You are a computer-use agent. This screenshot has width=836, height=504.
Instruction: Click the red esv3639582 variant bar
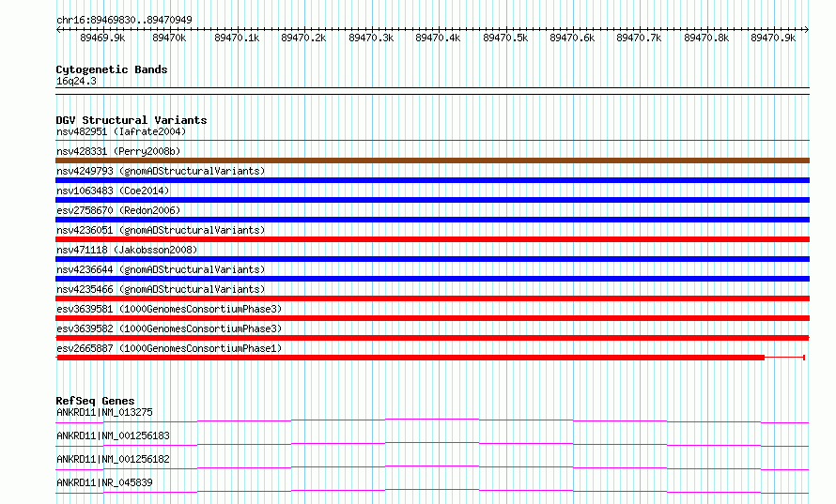[432, 338]
